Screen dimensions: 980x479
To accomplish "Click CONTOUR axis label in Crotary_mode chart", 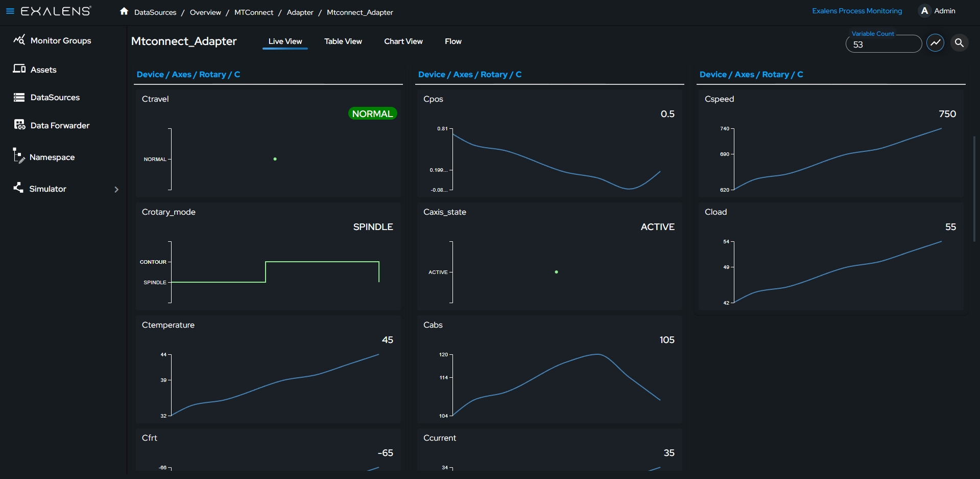I will pos(153,262).
